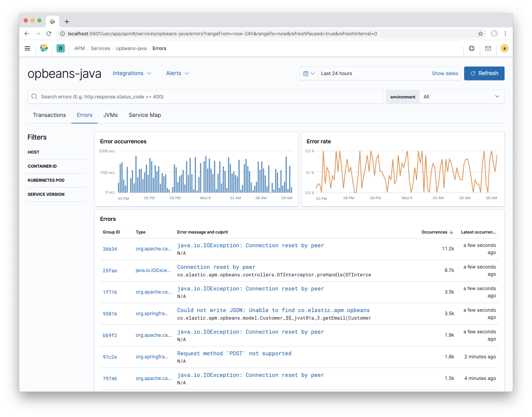Navigate to Services via the breadcrumb

[x=100, y=48]
